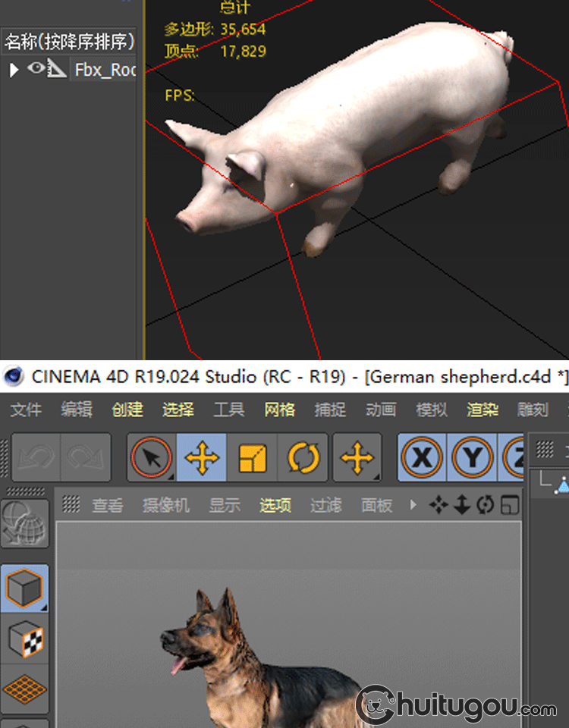Open the 捕捉 menu
This screenshot has height=728, width=569.
click(330, 409)
